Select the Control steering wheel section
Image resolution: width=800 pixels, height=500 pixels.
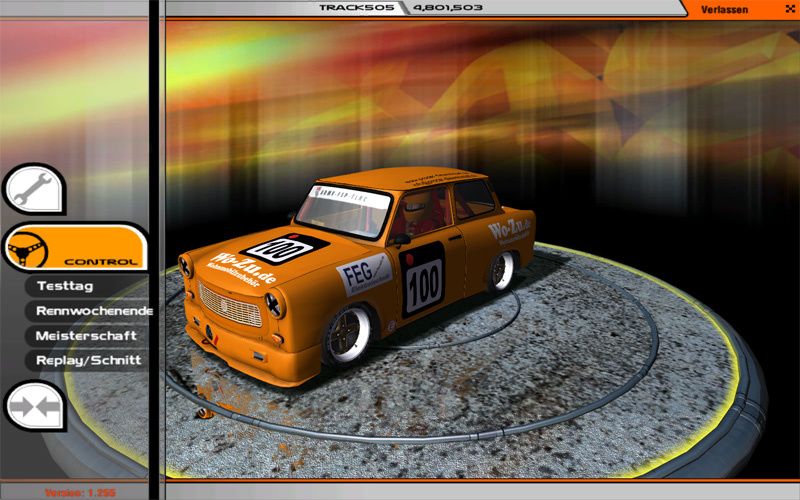tap(76, 248)
